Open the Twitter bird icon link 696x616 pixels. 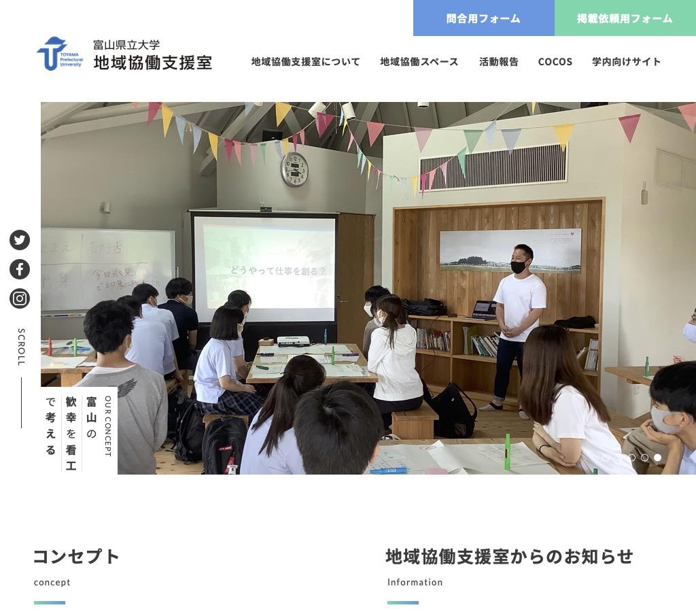pos(20,240)
